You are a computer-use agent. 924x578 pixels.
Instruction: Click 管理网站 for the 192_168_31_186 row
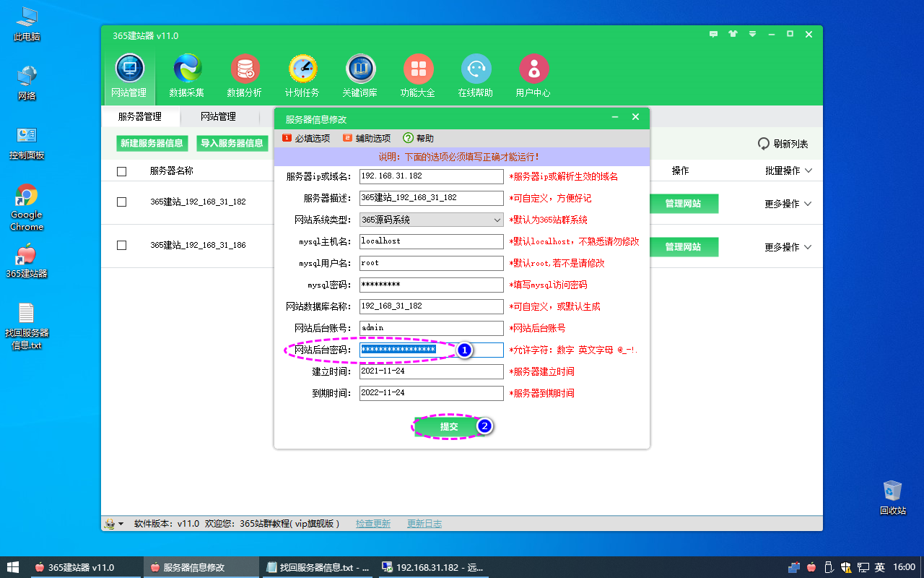[x=683, y=247]
